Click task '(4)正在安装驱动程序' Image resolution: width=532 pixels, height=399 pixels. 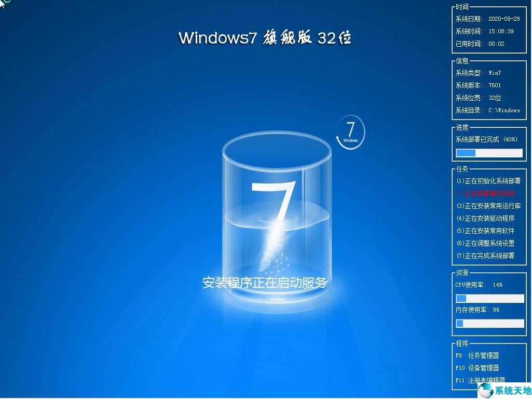[485, 218]
